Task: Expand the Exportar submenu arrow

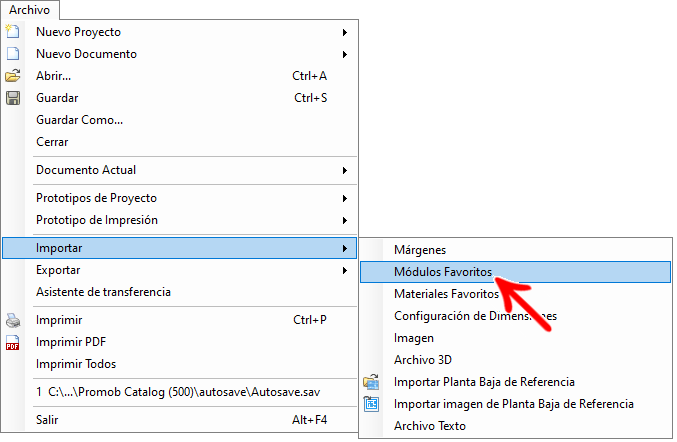Action: click(x=345, y=271)
